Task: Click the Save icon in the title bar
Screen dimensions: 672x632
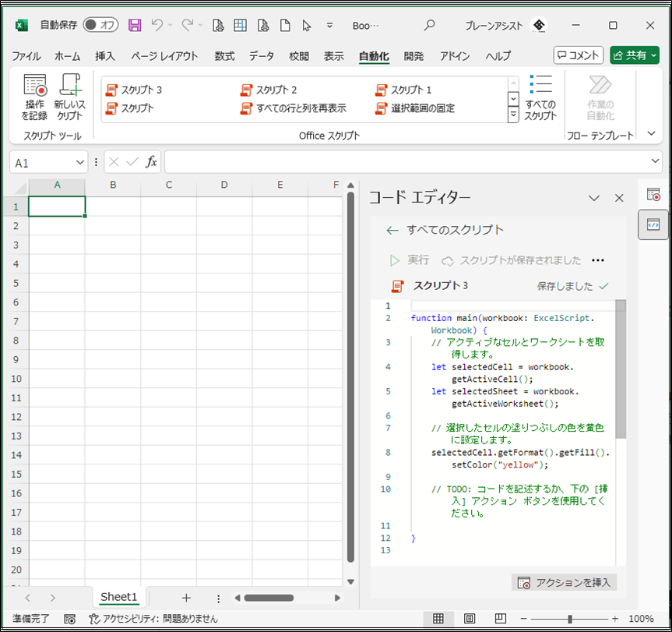Action: point(135,25)
